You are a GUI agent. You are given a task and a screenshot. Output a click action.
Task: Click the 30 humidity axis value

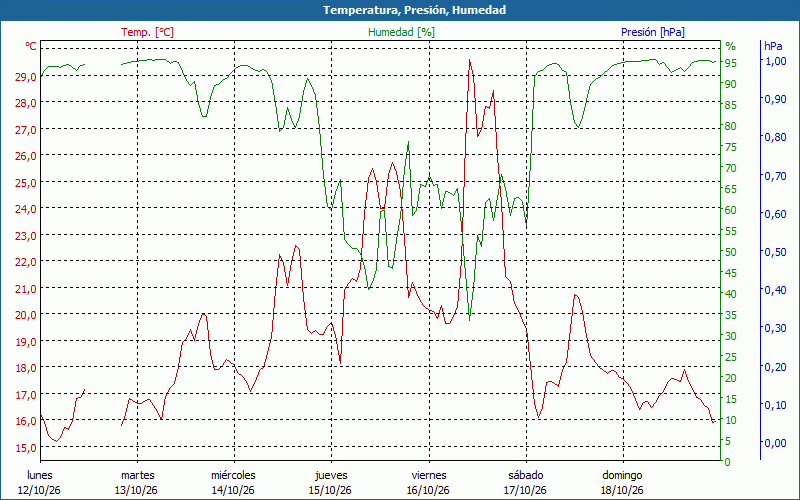pyautogui.click(x=731, y=336)
